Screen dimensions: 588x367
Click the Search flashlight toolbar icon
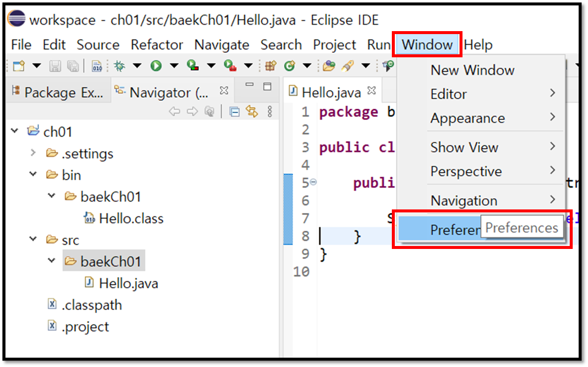click(x=348, y=66)
